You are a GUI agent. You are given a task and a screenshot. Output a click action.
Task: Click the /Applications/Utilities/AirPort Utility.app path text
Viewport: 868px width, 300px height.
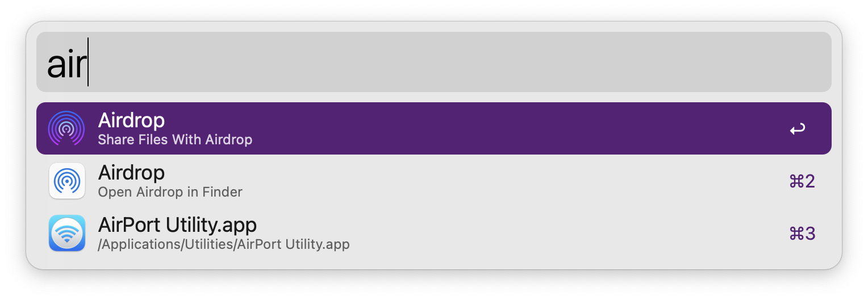coord(224,245)
